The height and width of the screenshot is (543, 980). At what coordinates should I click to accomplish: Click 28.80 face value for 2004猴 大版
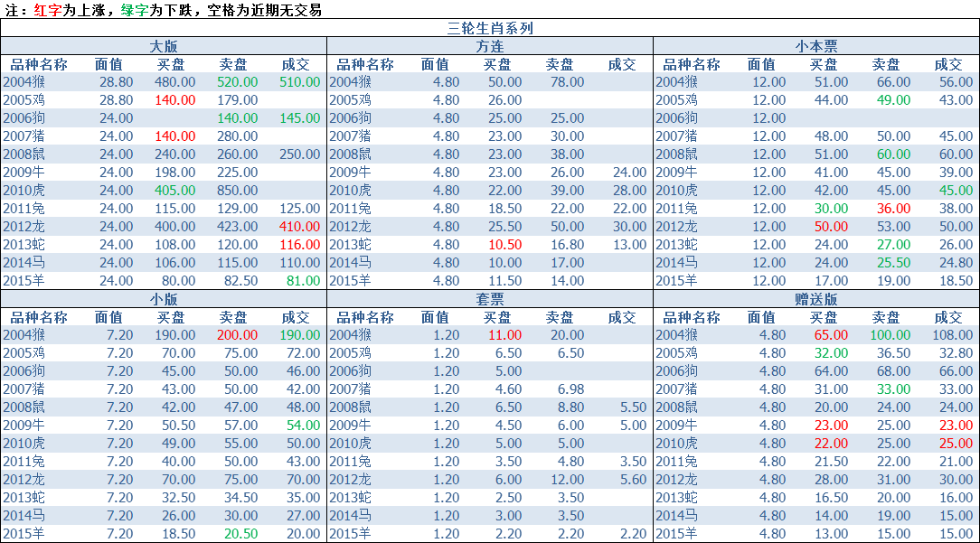[117, 82]
